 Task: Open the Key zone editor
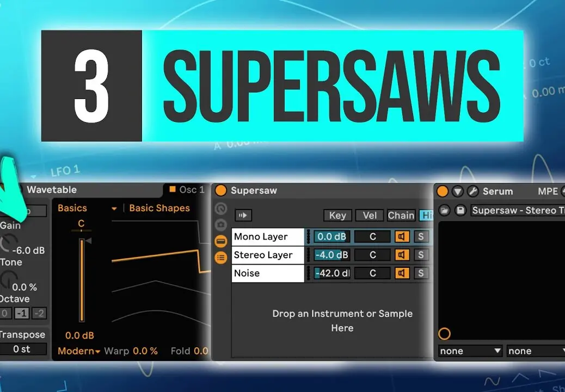click(x=337, y=216)
